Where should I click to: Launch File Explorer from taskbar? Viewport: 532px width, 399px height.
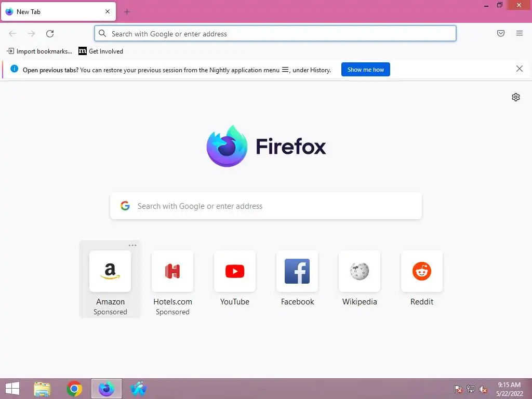(x=42, y=389)
